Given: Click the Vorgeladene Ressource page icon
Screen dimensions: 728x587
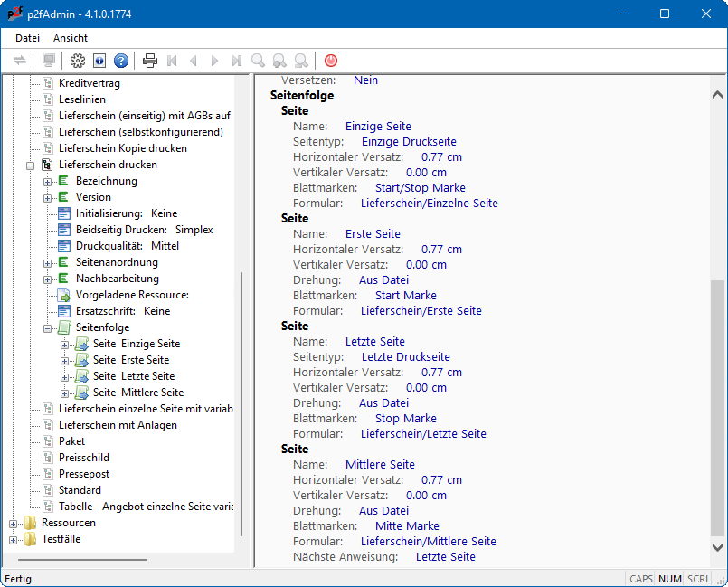Looking at the screenshot, I should (x=64, y=295).
